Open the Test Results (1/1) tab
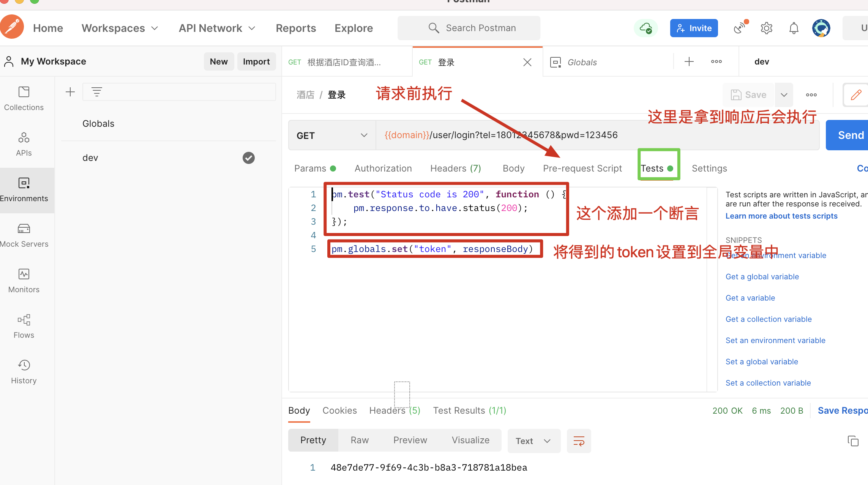Image resolution: width=868 pixels, height=485 pixels. (x=470, y=410)
